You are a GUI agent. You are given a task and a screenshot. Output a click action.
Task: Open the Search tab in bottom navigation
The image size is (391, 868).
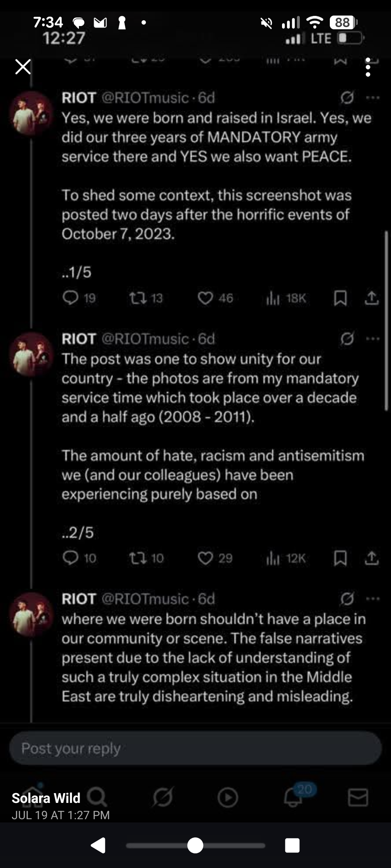click(x=97, y=797)
